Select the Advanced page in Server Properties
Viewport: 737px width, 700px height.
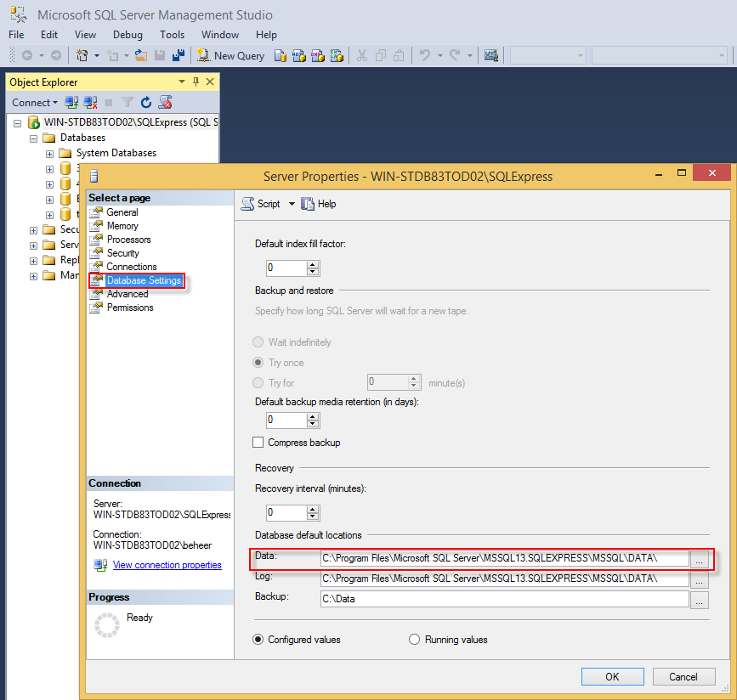coord(128,294)
